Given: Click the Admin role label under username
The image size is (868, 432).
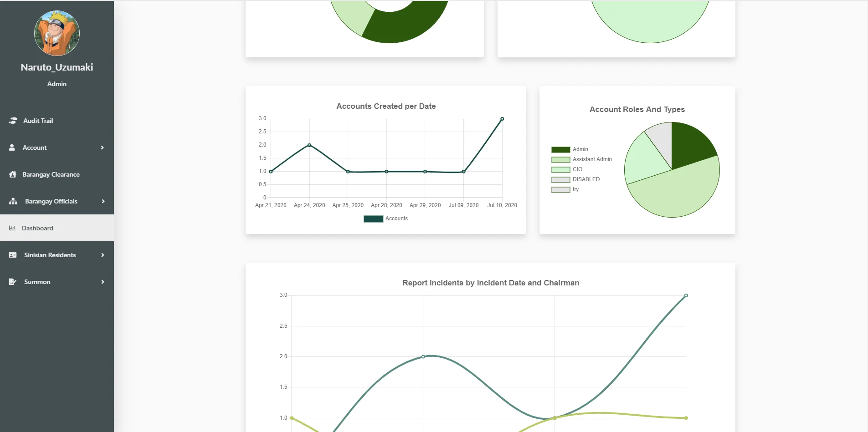Looking at the screenshot, I should [57, 84].
